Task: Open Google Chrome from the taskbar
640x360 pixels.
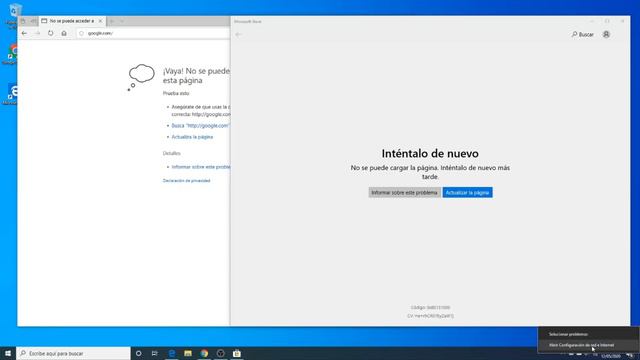Action: [x=204, y=353]
